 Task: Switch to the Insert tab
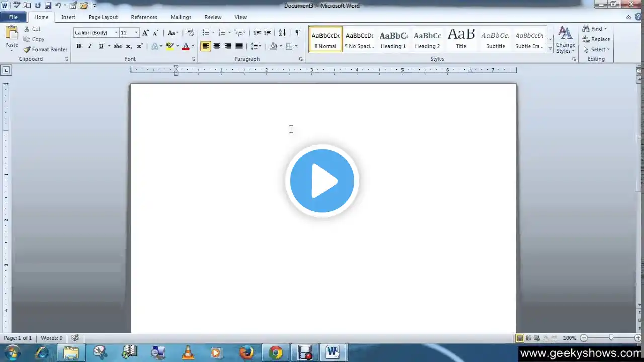68,17
